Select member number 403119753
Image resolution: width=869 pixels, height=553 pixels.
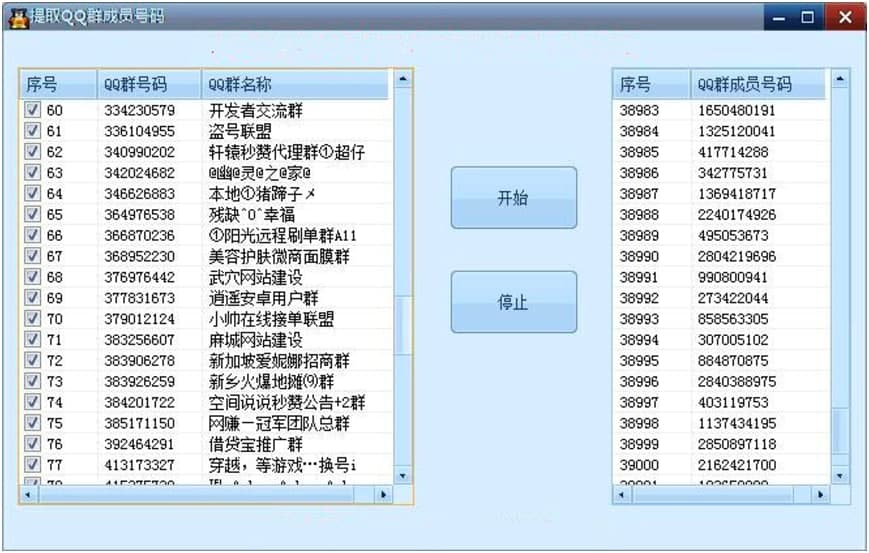(733, 402)
